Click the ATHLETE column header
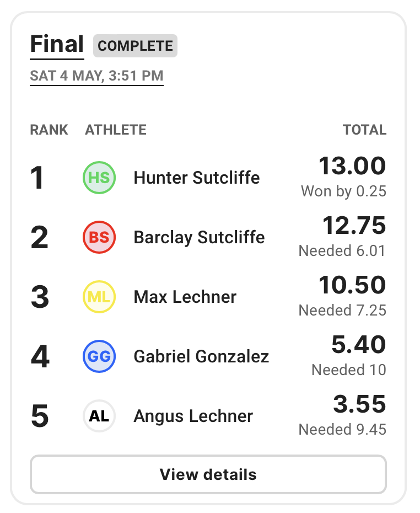The image size is (420, 513). pos(116,130)
